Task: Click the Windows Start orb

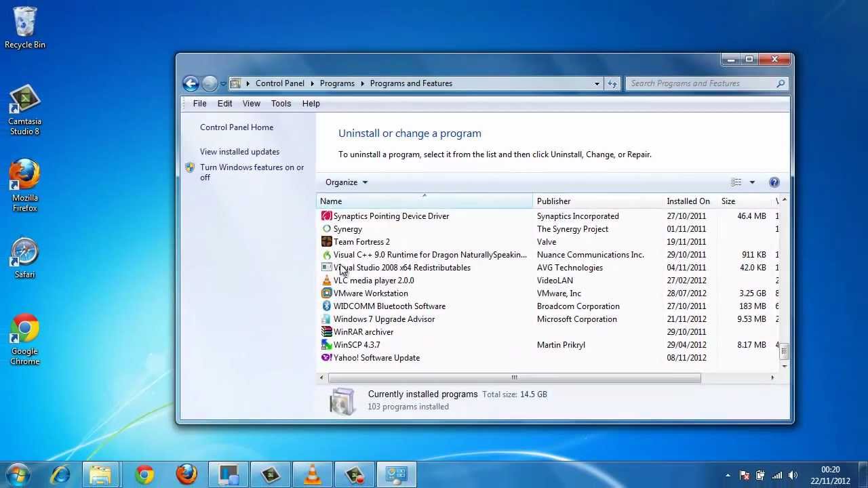Action: tap(18, 474)
